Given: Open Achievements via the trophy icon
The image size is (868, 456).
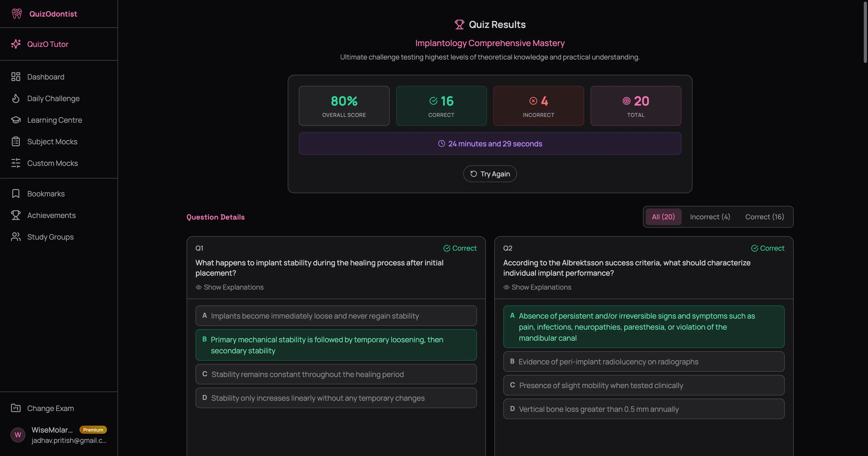Looking at the screenshot, I should (16, 215).
